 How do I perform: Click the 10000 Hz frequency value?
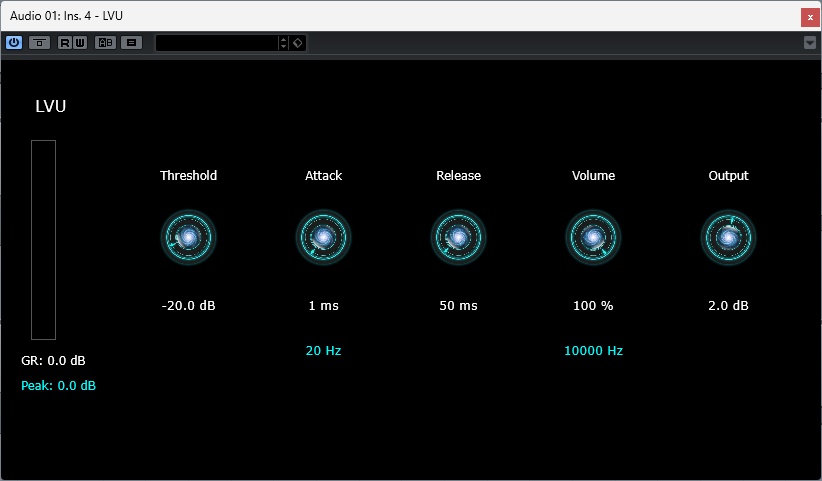[x=593, y=351]
